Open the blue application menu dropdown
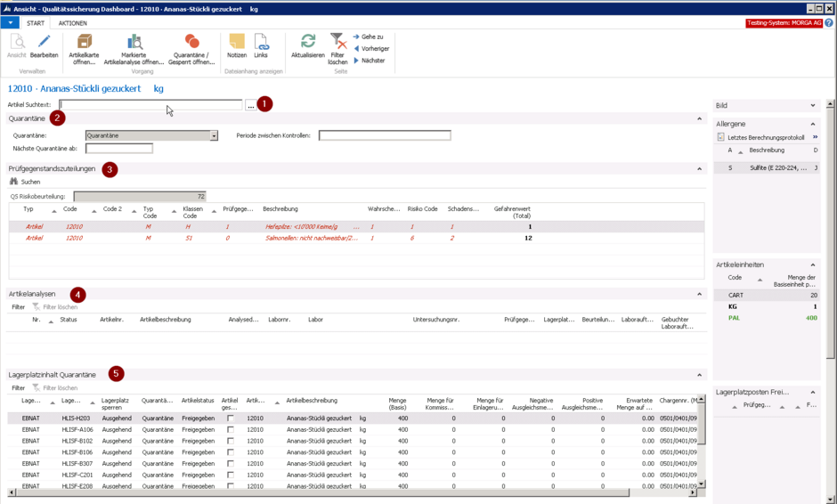837x504 pixels. [10, 23]
